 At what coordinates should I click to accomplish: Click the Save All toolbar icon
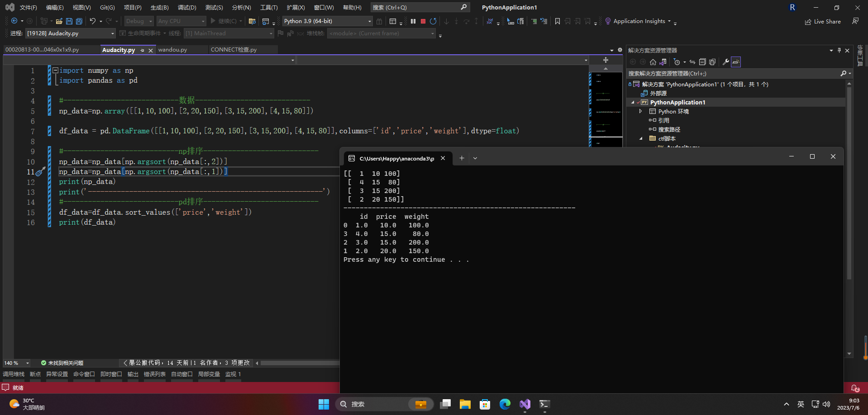tap(79, 21)
